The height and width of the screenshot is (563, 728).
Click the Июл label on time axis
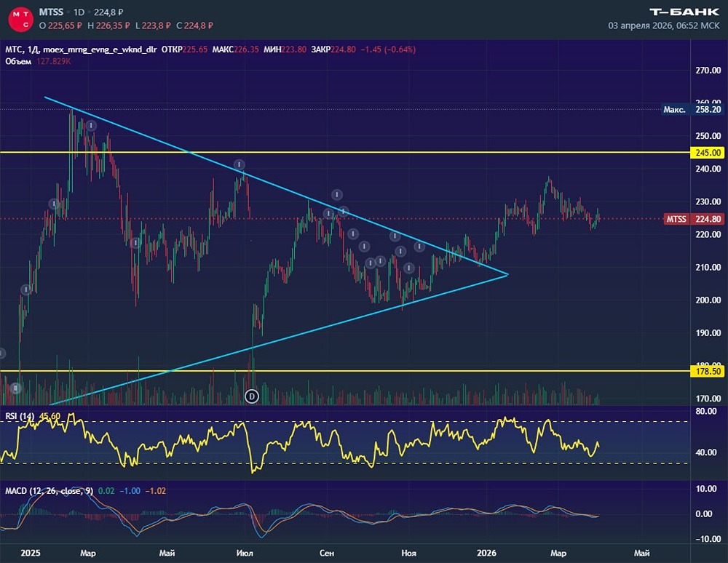tap(245, 553)
